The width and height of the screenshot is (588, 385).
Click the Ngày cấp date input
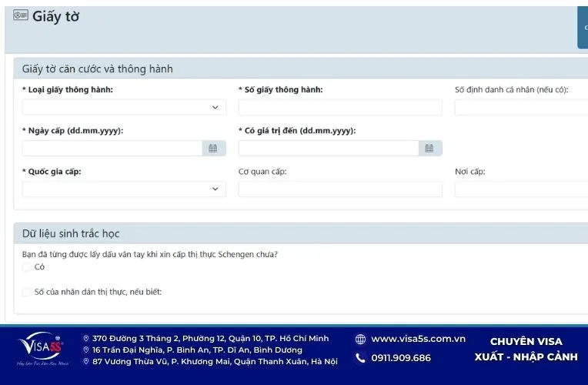[112, 149]
